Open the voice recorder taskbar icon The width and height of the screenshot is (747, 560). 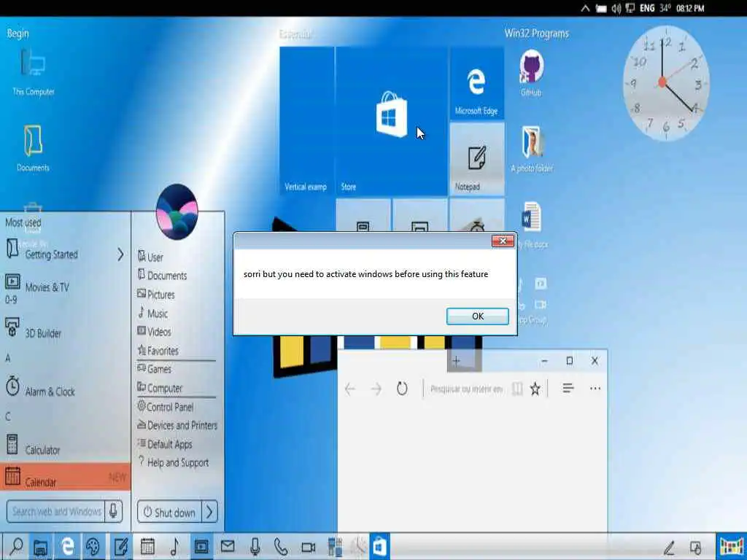(x=255, y=546)
